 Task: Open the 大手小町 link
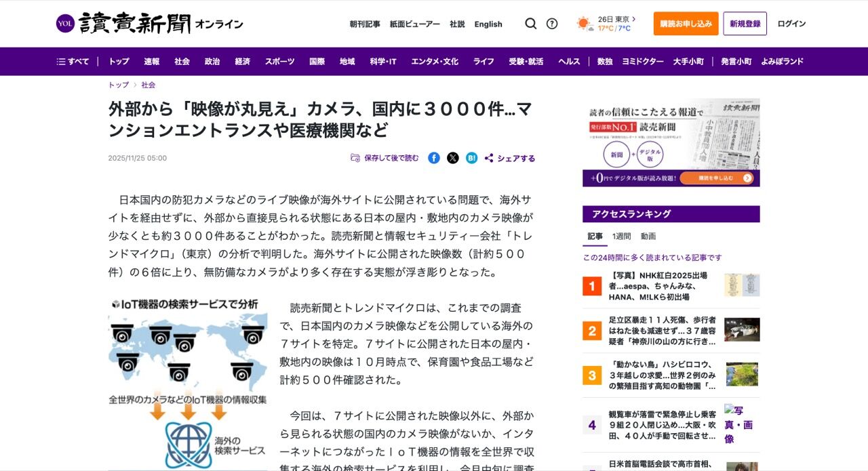coord(688,62)
